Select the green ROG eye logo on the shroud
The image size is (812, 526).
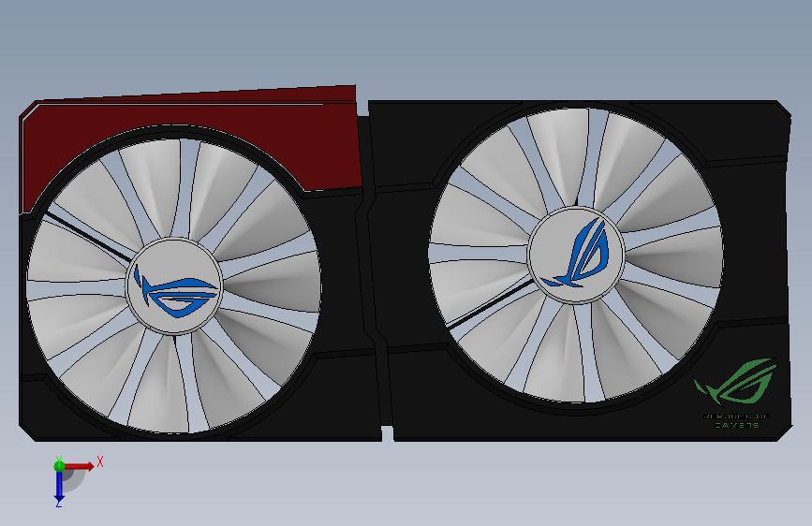tap(735, 381)
